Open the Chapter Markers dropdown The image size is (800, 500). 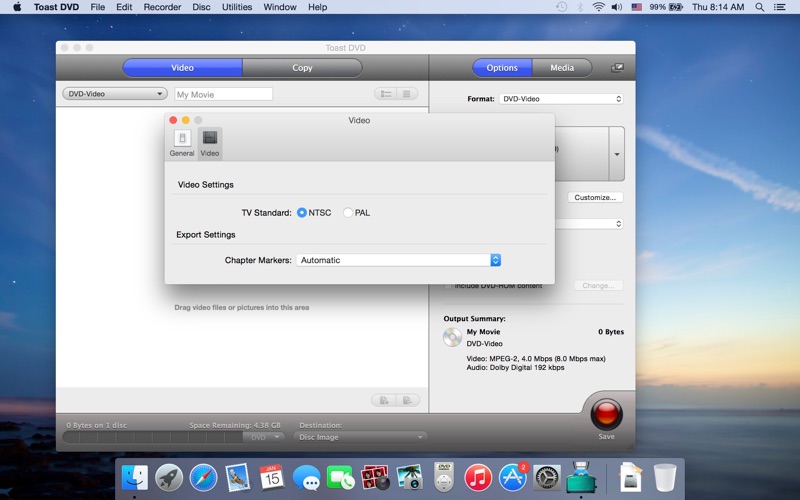pyautogui.click(x=398, y=260)
